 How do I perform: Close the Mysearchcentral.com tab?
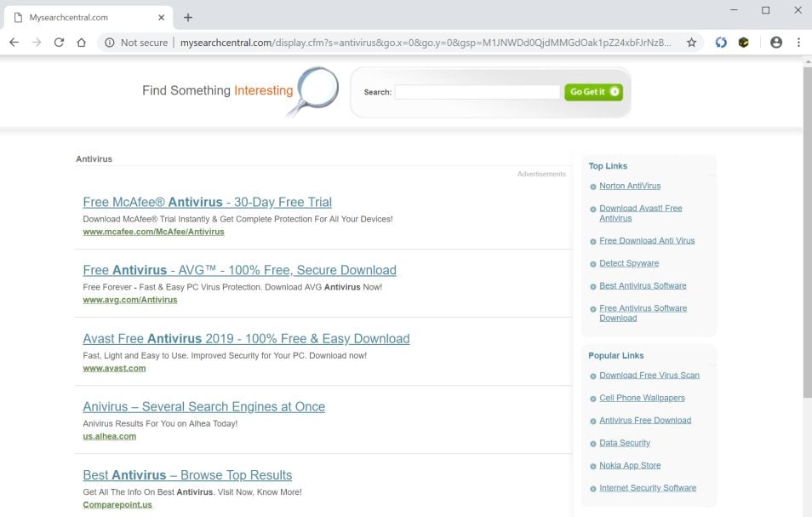[x=162, y=18]
